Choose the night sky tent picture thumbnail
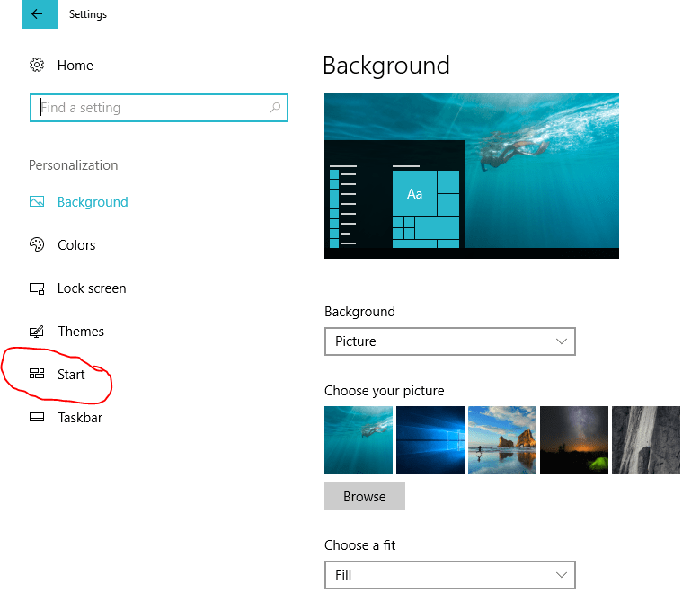The height and width of the screenshot is (602, 700). coord(574,440)
